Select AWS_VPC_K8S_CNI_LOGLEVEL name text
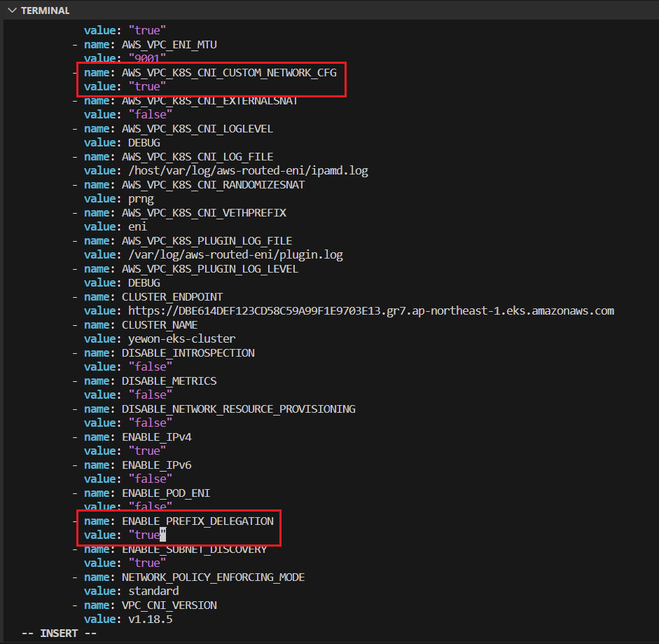 (x=197, y=129)
